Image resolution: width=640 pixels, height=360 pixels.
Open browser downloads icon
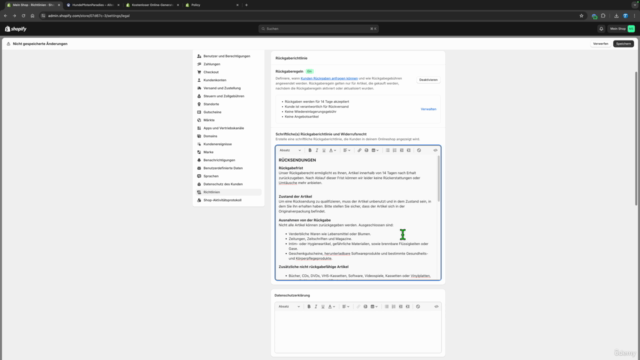(616, 16)
